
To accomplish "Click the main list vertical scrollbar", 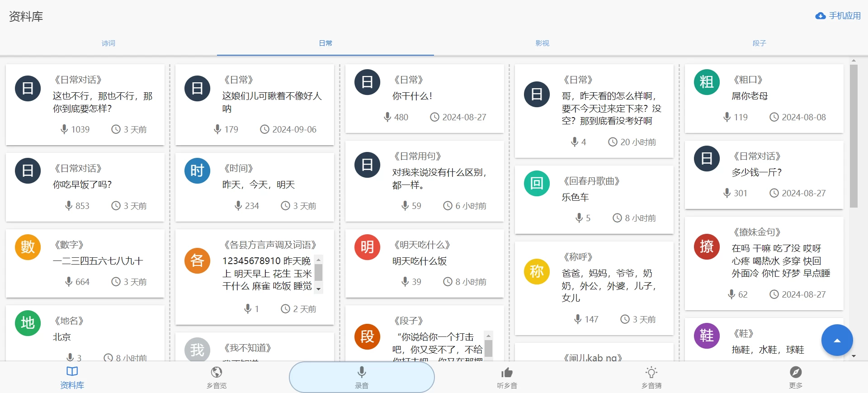I will [854, 136].
